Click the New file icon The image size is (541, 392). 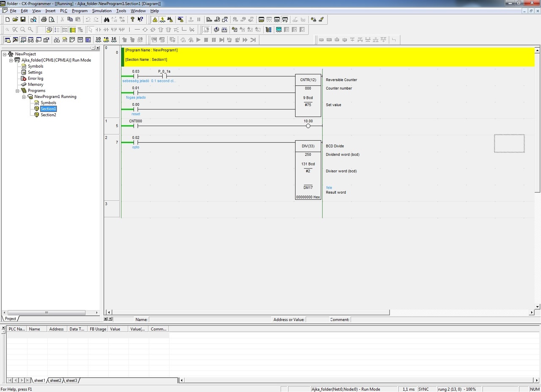pyautogui.click(x=7, y=19)
